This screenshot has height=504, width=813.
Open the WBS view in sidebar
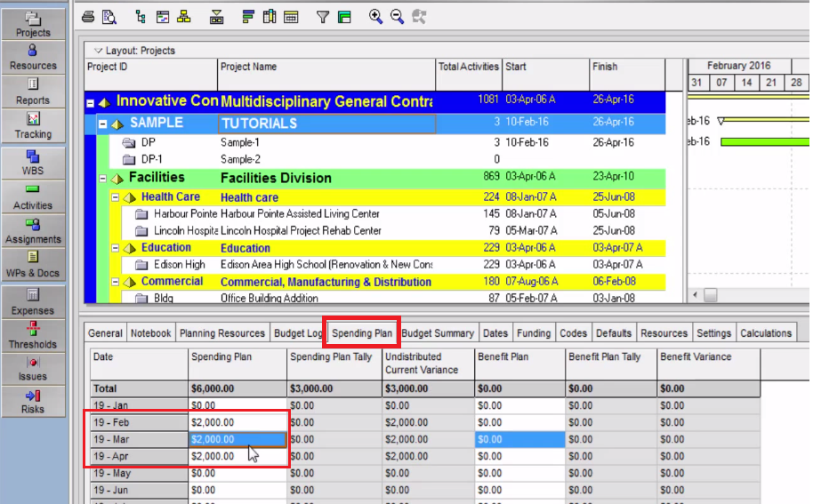[x=33, y=163]
